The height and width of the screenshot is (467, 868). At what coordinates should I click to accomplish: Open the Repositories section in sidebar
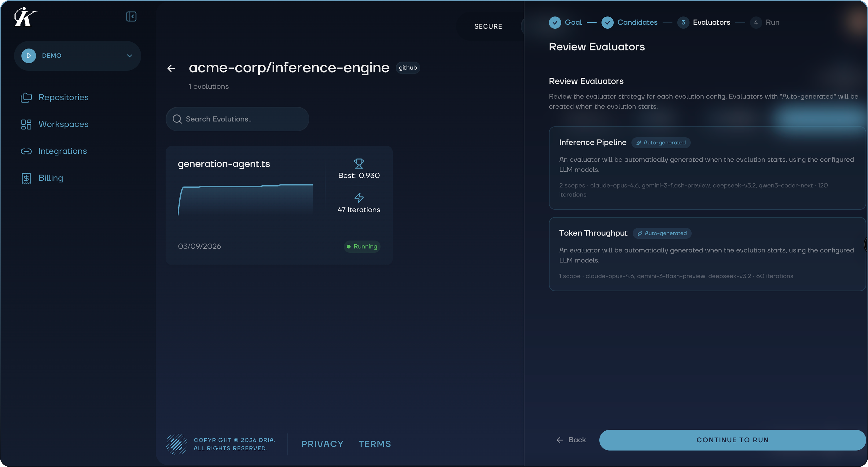[63, 97]
